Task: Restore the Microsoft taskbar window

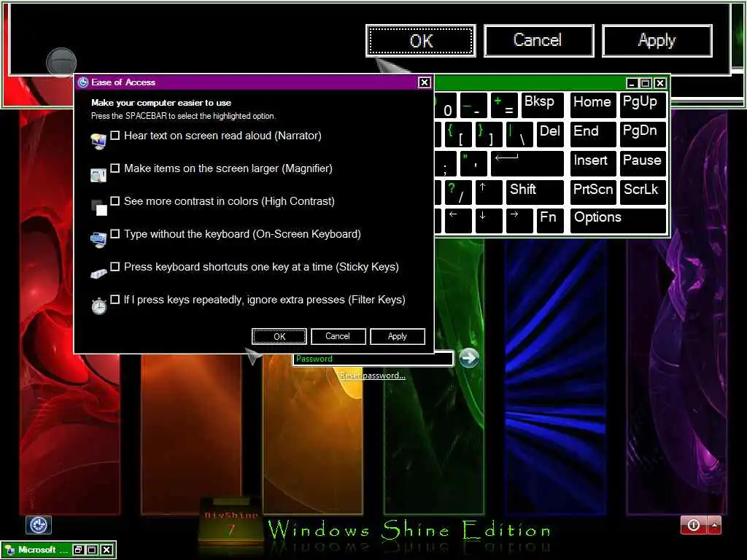Action: (x=78, y=550)
